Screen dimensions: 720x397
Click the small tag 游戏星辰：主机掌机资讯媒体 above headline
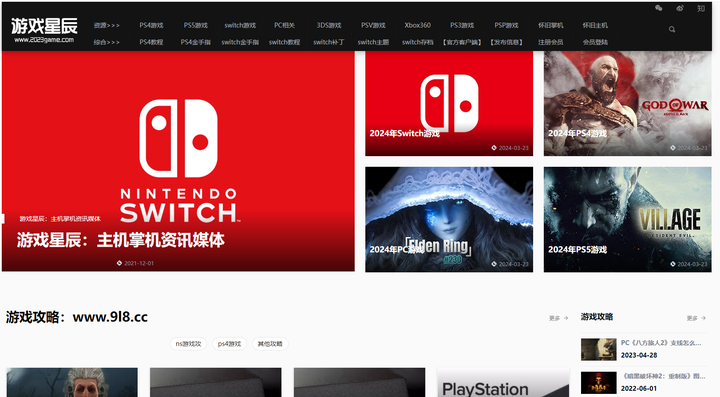tap(60, 218)
